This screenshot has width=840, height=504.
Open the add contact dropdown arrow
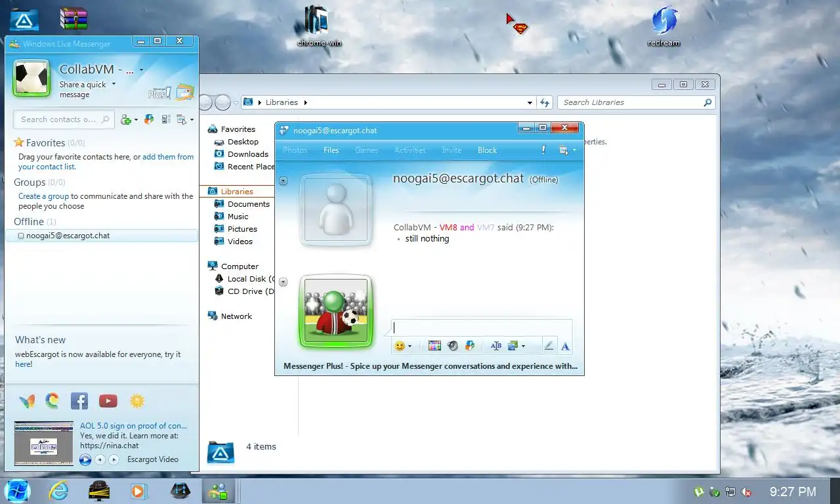click(136, 120)
